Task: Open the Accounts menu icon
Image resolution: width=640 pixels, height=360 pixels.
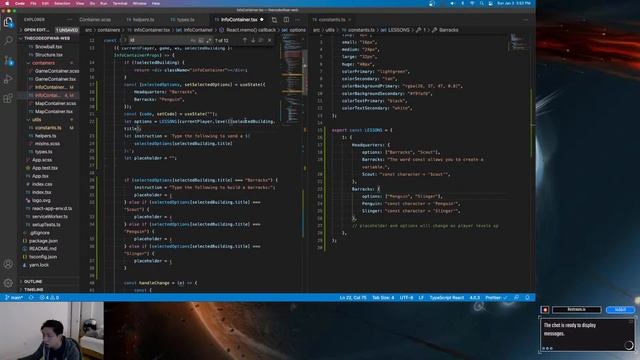Action: point(8,264)
